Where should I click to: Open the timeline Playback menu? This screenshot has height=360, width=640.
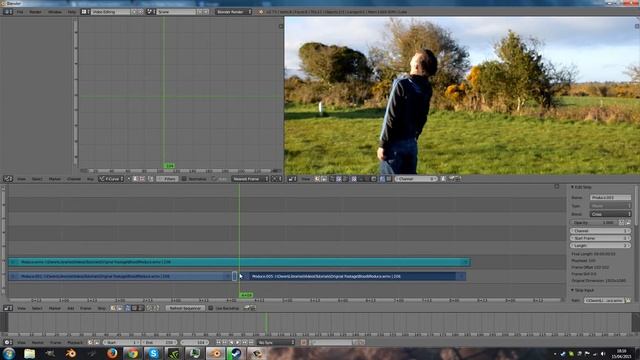(x=75, y=342)
